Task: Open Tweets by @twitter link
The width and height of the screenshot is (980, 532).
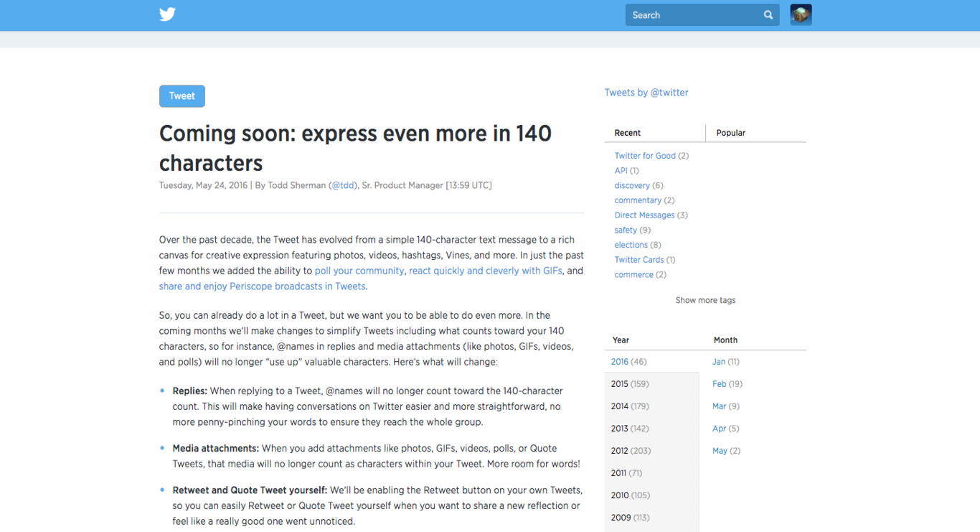Action: tap(646, 93)
